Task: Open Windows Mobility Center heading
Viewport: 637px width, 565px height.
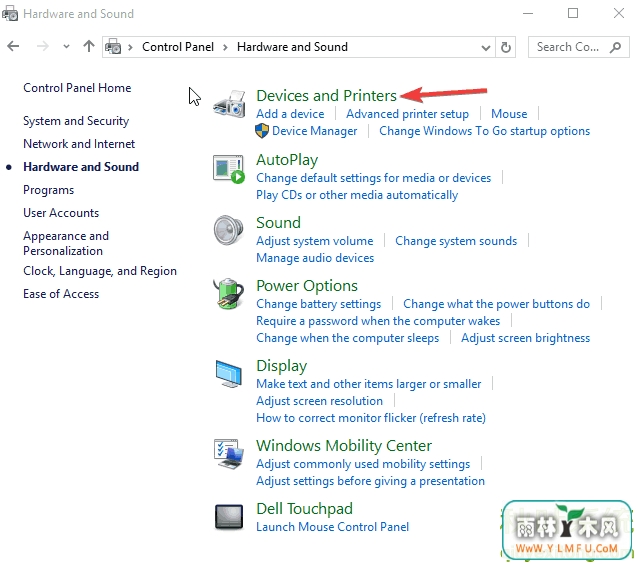Action: 344,446
